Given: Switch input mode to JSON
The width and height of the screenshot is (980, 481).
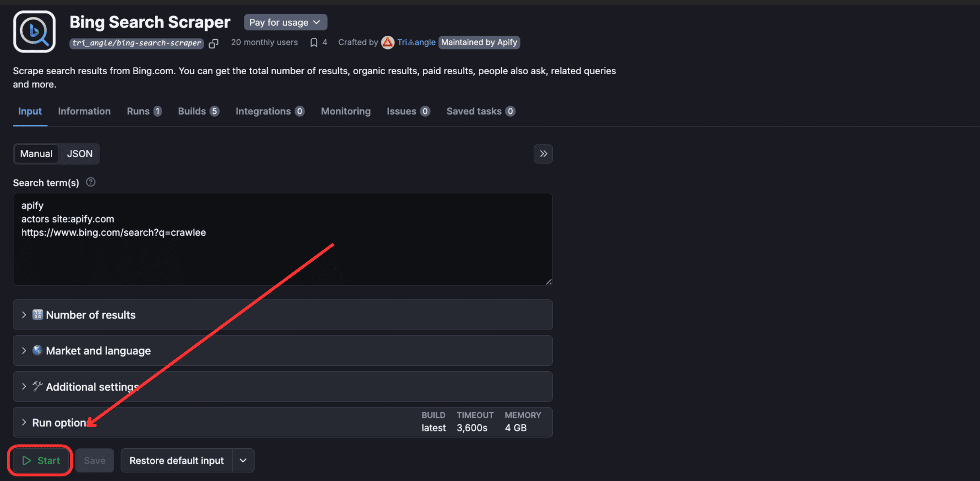Looking at the screenshot, I should (80, 153).
